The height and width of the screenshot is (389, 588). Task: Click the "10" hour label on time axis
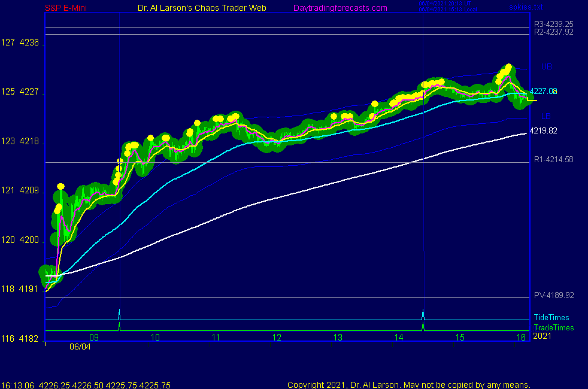[x=155, y=338]
